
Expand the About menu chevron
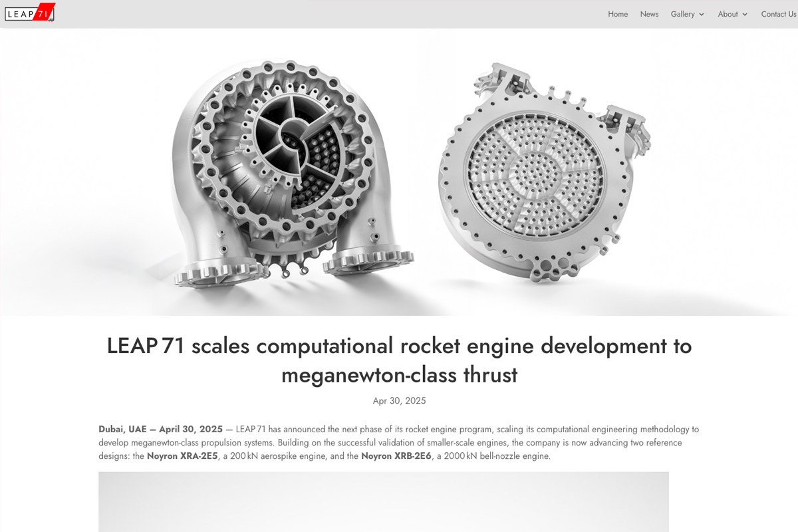pos(745,14)
